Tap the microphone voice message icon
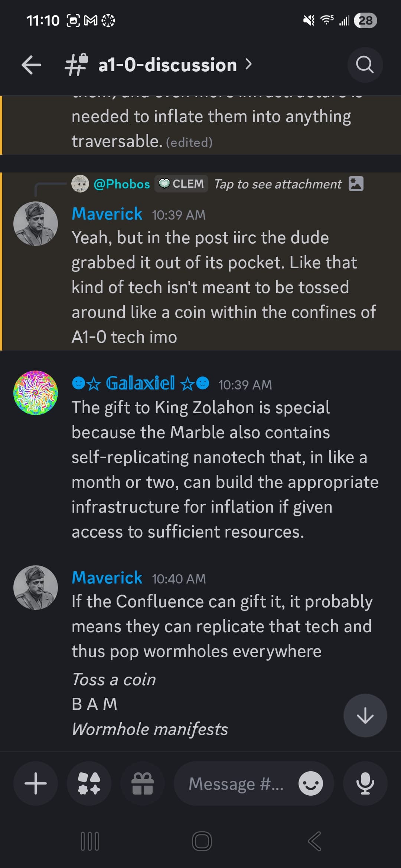The height and width of the screenshot is (868, 401). (x=365, y=783)
